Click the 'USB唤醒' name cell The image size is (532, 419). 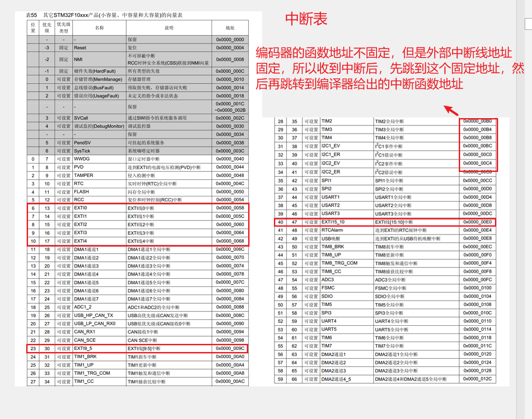pos(347,238)
